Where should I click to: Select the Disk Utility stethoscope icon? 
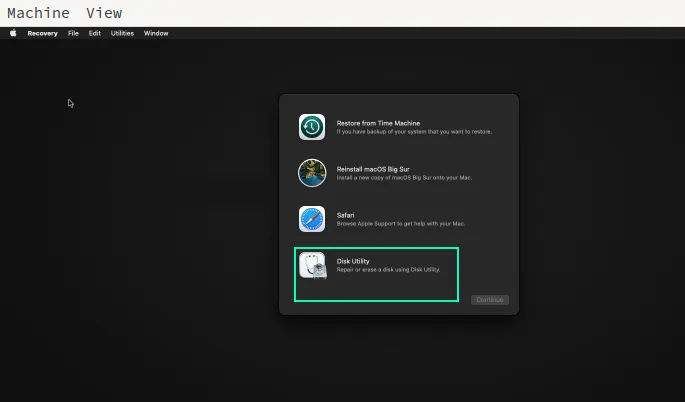tap(313, 265)
